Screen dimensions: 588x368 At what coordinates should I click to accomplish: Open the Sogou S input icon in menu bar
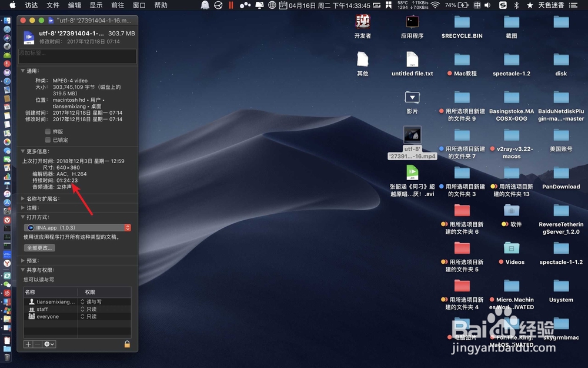click(503, 5)
